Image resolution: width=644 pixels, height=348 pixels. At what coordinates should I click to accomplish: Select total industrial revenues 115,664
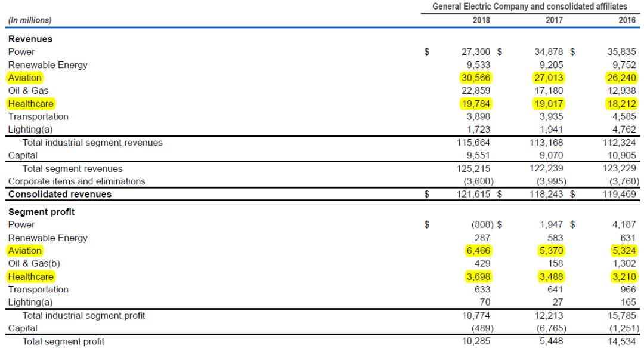click(x=473, y=143)
